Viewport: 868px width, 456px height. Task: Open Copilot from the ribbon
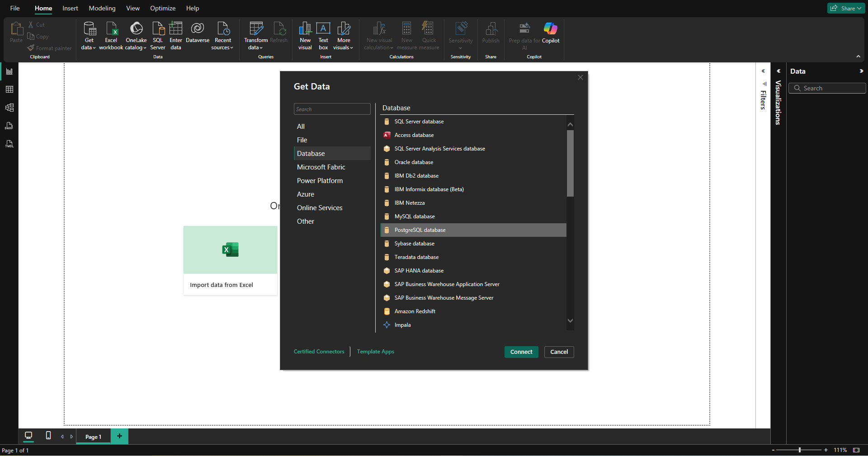click(x=551, y=33)
